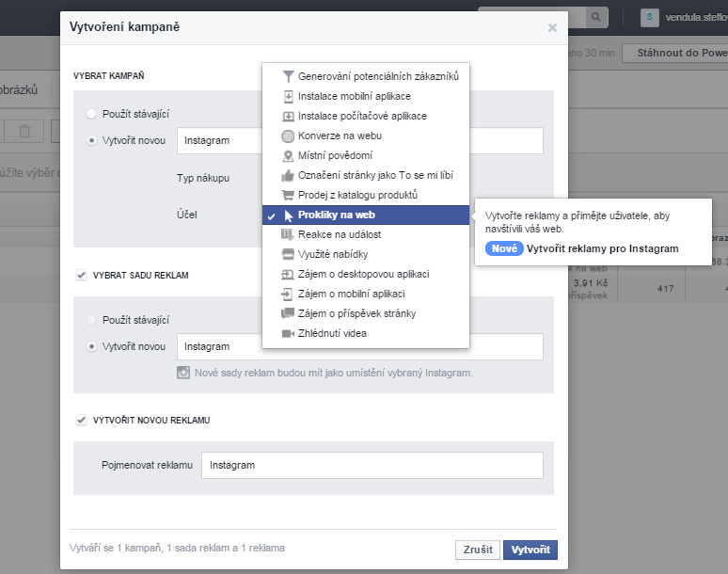Click the Instalace mobilní aplikace download icon
Screen dimensions: 728x574
tap(288, 96)
